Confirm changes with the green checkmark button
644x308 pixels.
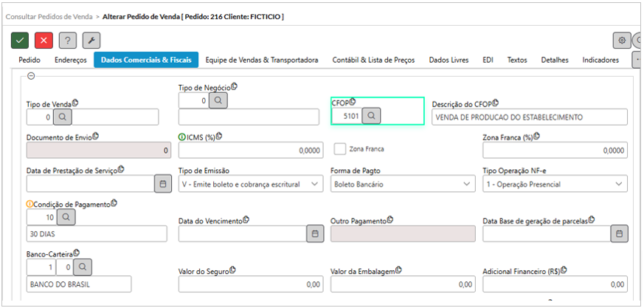pyautogui.click(x=20, y=41)
